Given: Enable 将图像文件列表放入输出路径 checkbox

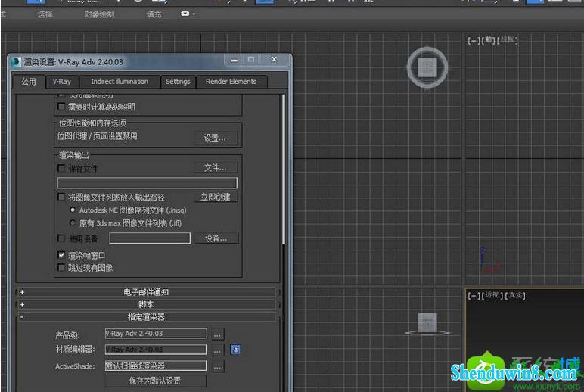Looking at the screenshot, I should point(62,197).
